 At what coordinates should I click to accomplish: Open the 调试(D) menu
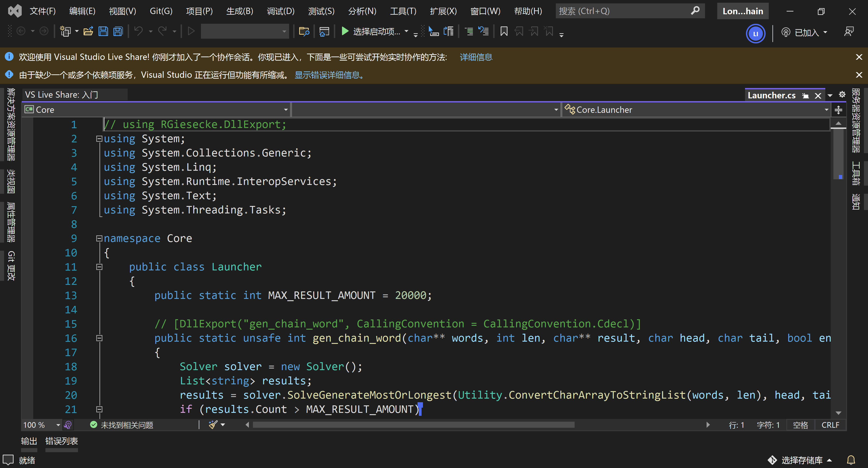pyautogui.click(x=280, y=11)
